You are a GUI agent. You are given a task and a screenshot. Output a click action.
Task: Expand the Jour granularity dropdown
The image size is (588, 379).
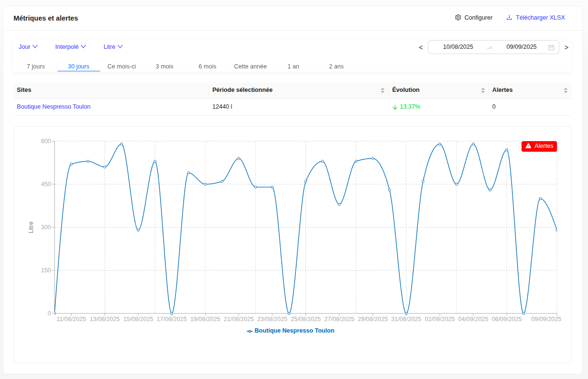[x=28, y=47]
